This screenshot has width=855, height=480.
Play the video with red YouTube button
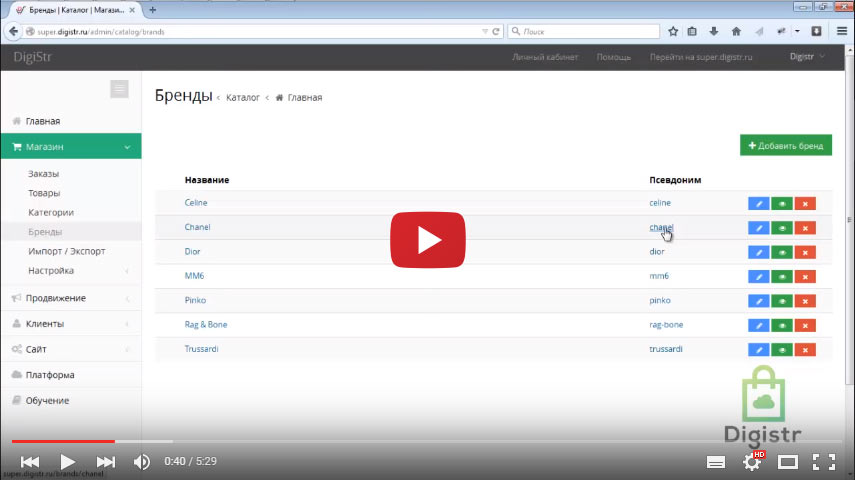[428, 240]
